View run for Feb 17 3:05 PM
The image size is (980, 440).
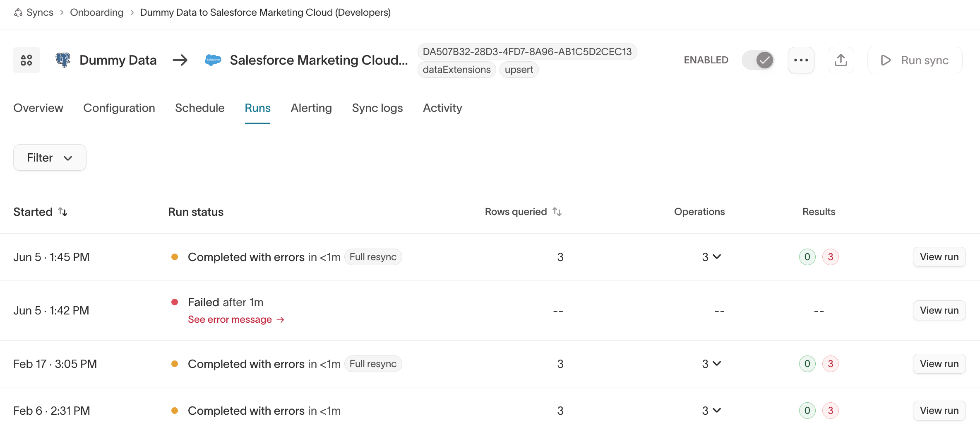coord(939,364)
